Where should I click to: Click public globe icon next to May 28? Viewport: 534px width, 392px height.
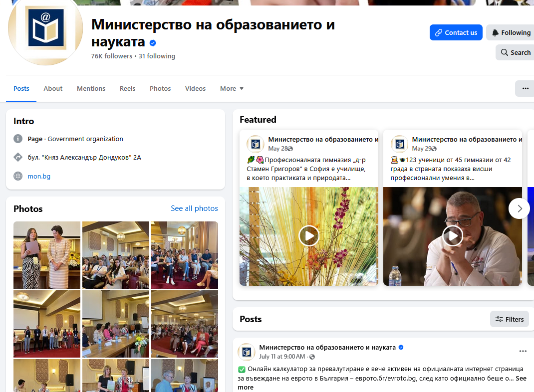(x=290, y=149)
